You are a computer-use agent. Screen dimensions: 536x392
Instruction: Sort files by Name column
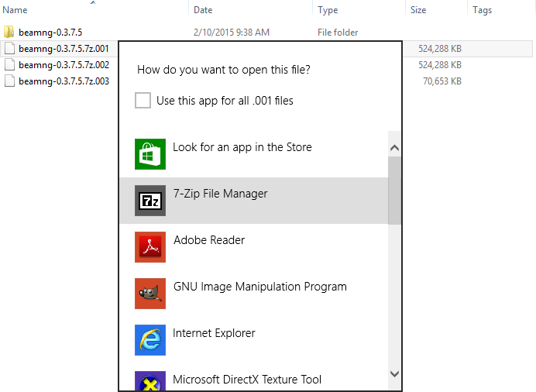coord(15,10)
